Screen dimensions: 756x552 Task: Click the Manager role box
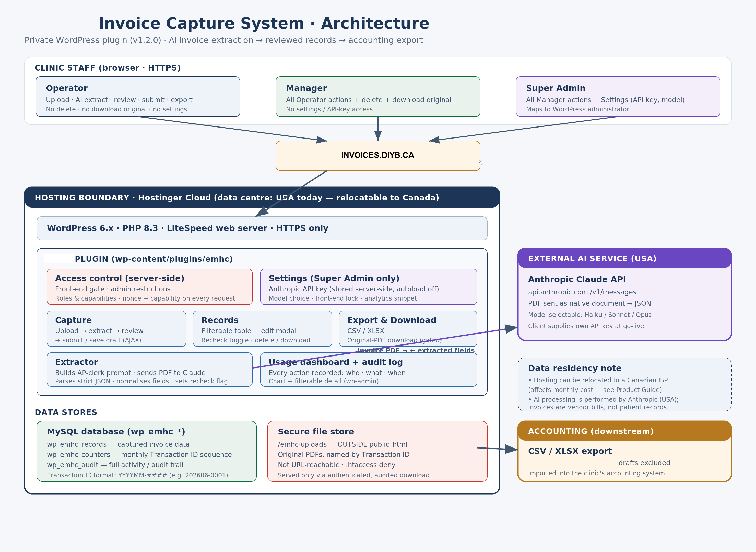(x=378, y=97)
